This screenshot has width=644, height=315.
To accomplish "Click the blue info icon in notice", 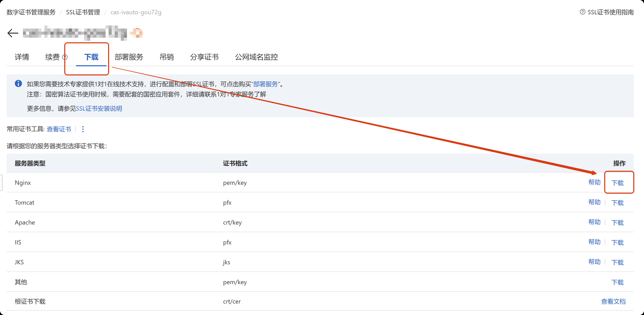I will pyautogui.click(x=18, y=84).
